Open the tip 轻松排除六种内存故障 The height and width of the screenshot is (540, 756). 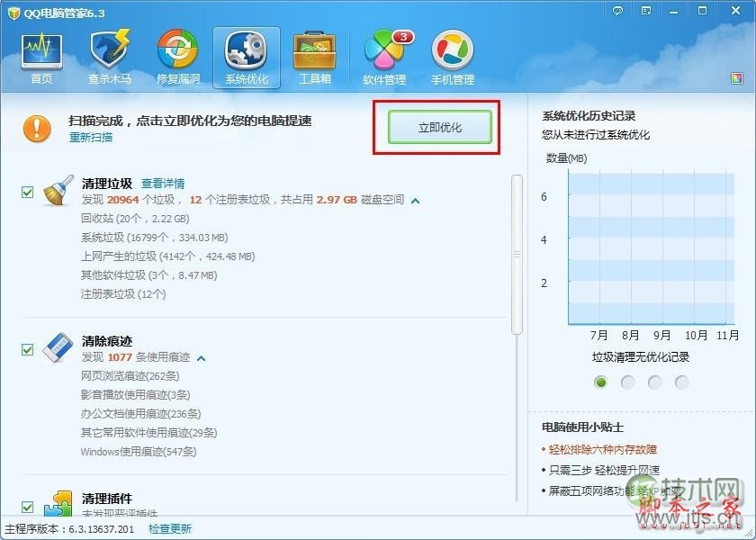(602, 449)
